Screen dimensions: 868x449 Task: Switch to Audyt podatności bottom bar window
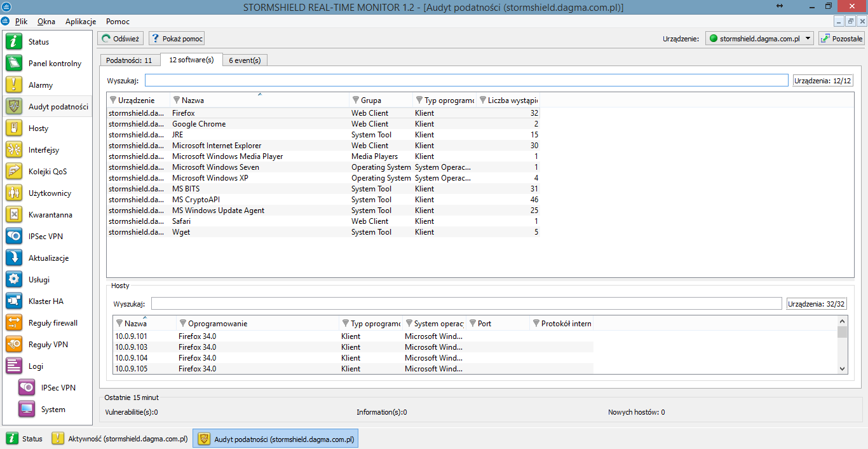275,439
